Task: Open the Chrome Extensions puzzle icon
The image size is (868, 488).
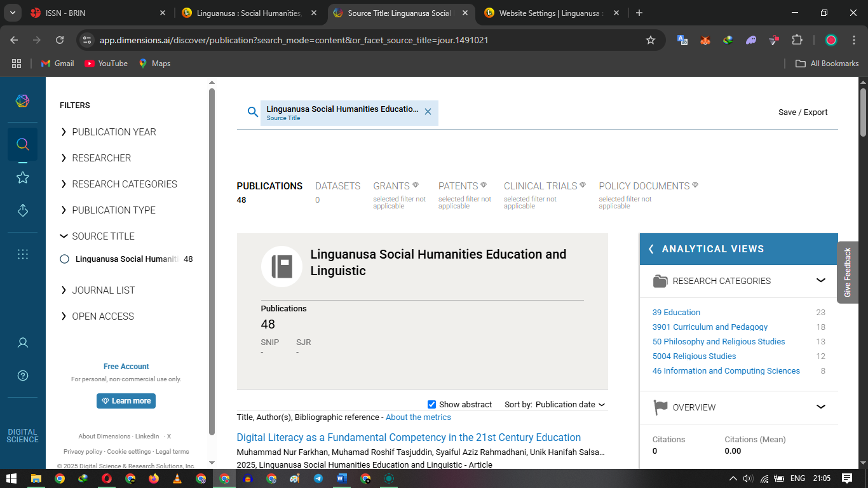Action: pyautogui.click(x=797, y=40)
